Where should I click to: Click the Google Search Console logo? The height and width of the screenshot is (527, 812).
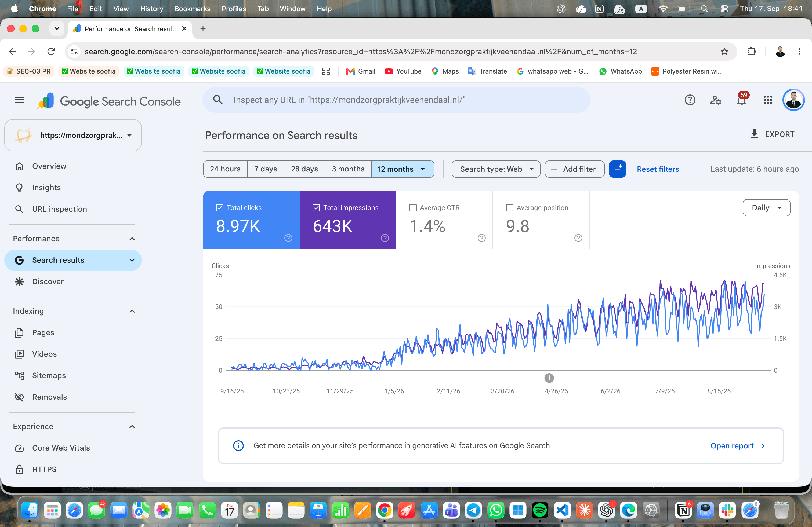(x=109, y=101)
